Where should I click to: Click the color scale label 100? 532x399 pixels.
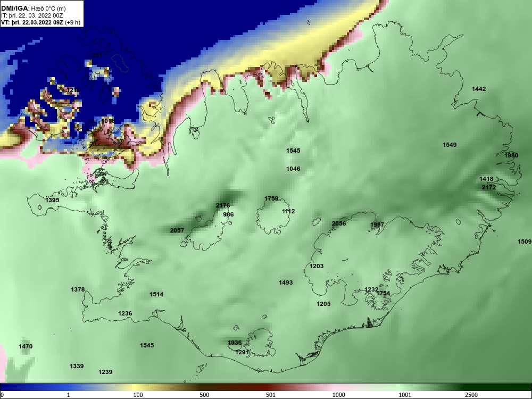coord(138,395)
